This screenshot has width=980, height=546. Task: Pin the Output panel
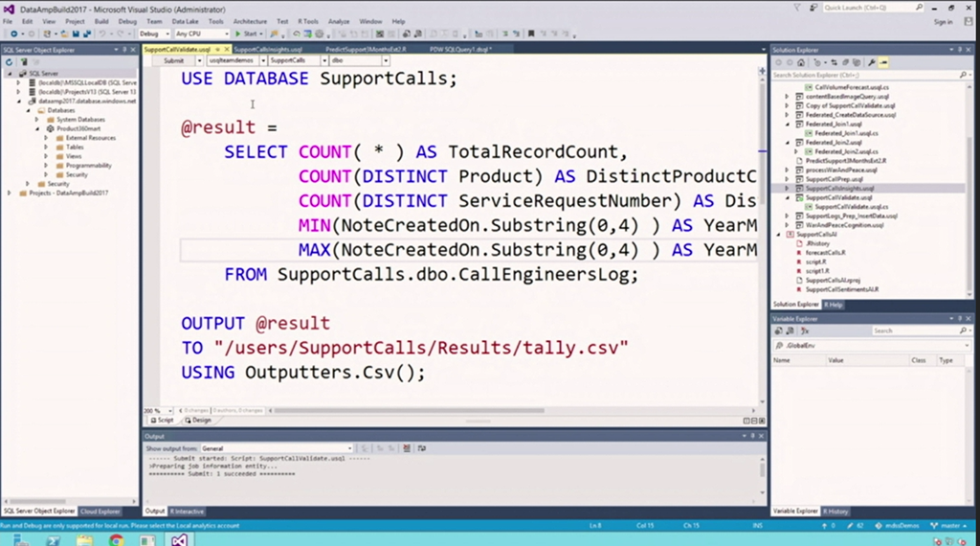click(752, 436)
